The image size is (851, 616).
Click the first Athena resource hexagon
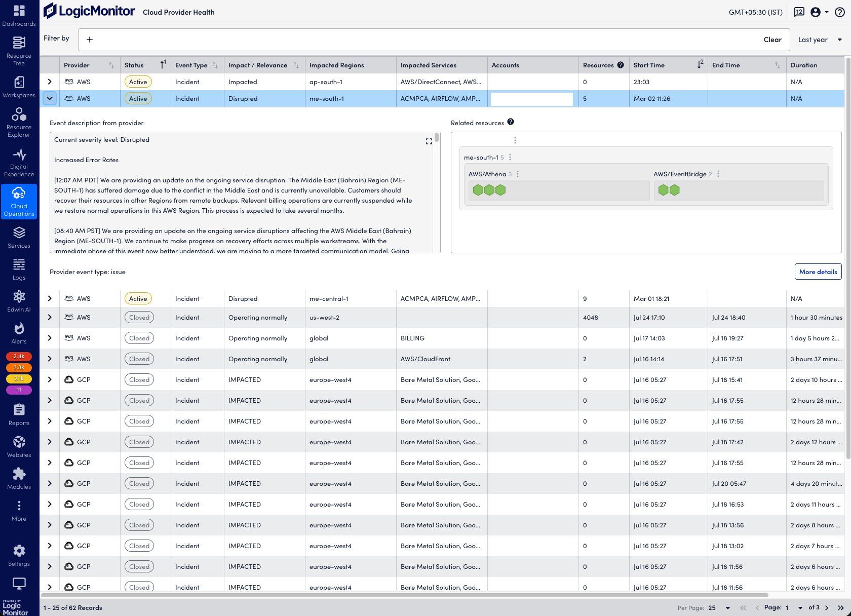point(478,190)
